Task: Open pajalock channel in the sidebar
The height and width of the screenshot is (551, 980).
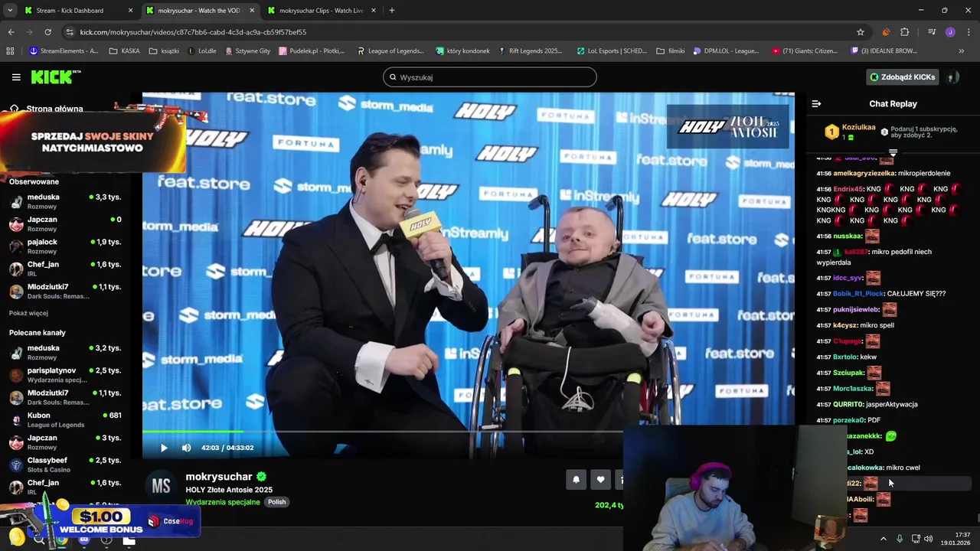Action: click(65, 246)
